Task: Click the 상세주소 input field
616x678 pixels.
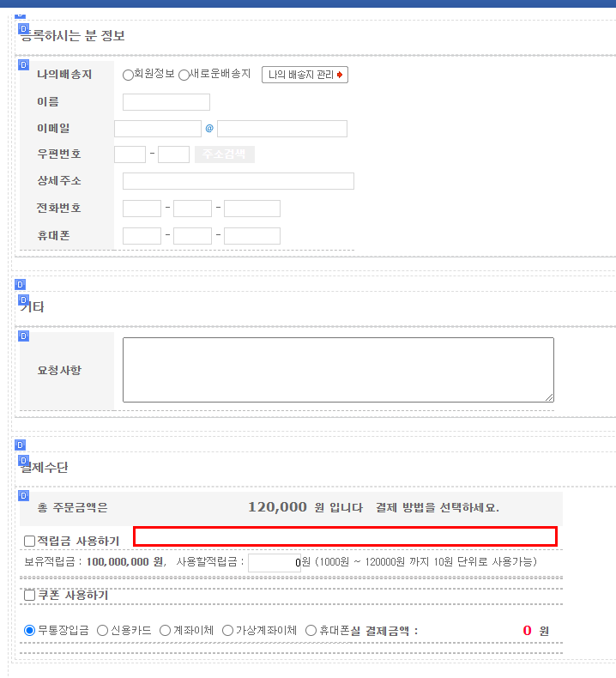Action: (x=238, y=181)
